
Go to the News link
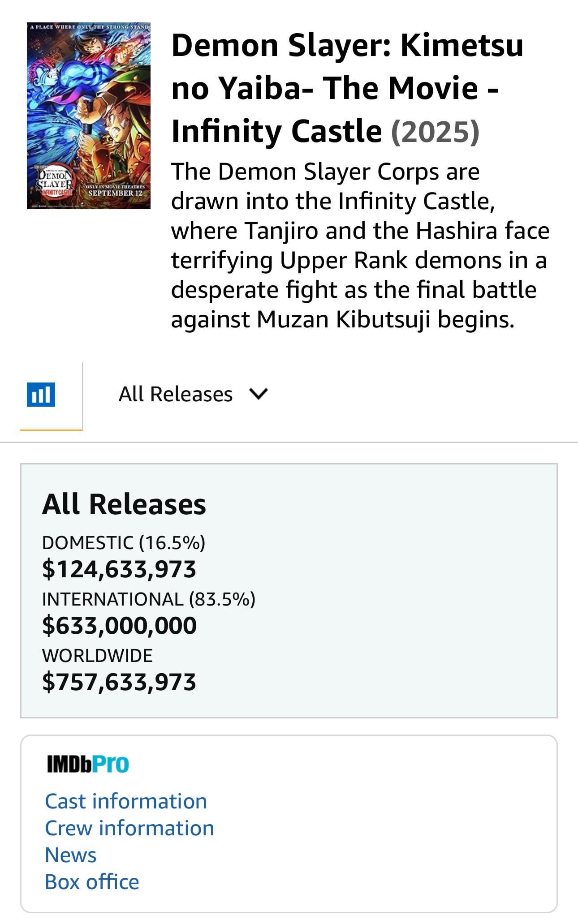pos(71,855)
